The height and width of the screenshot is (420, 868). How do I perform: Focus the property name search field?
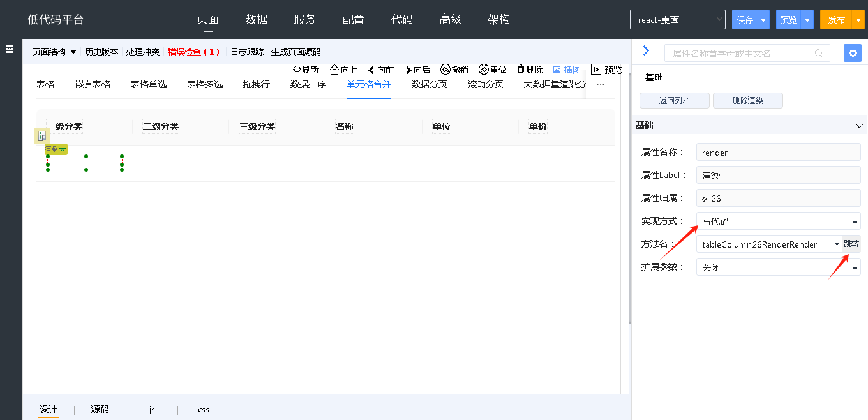point(747,53)
